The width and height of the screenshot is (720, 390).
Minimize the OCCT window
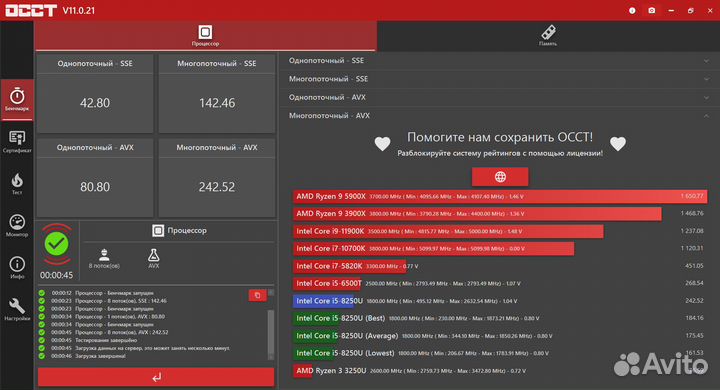point(671,10)
